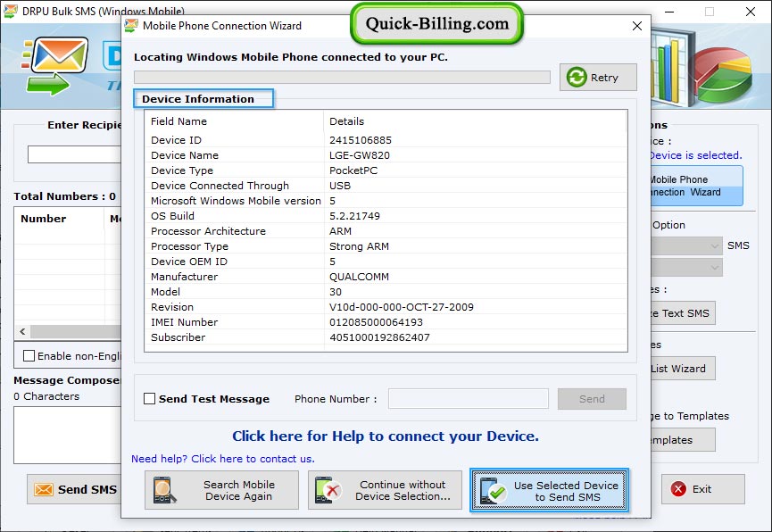Click the green Retry refresh icon
This screenshot has height=532, width=772.
pos(577,78)
